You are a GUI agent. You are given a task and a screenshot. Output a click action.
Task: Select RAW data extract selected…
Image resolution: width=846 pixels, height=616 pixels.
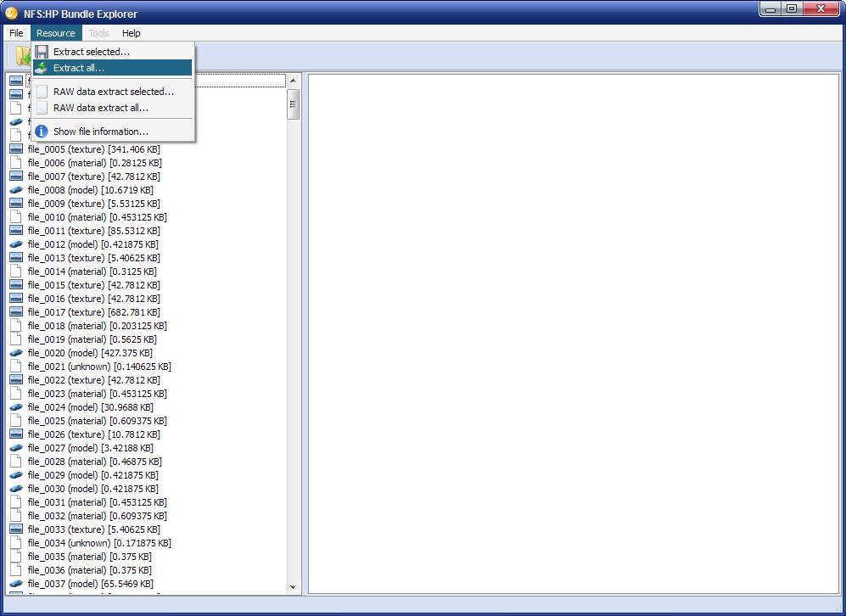[112, 92]
